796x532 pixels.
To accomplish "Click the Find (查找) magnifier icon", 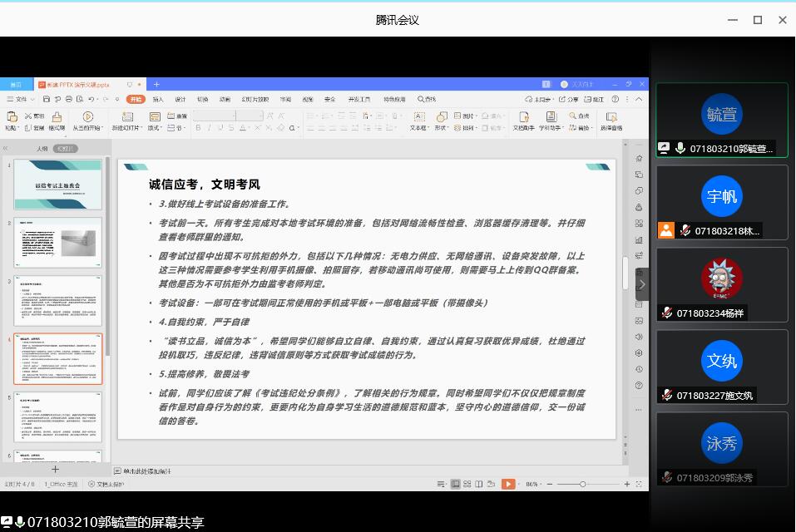I will pos(572,116).
